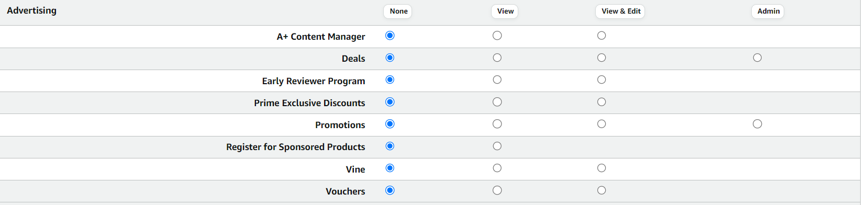Select None radio for Deals row
The height and width of the screenshot is (205, 868).
[x=390, y=58]
